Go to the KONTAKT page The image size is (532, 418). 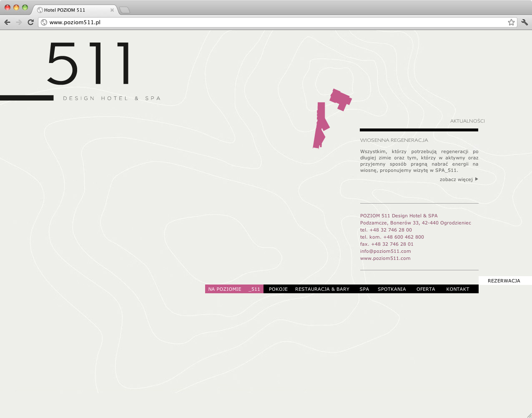pos(457,289)
